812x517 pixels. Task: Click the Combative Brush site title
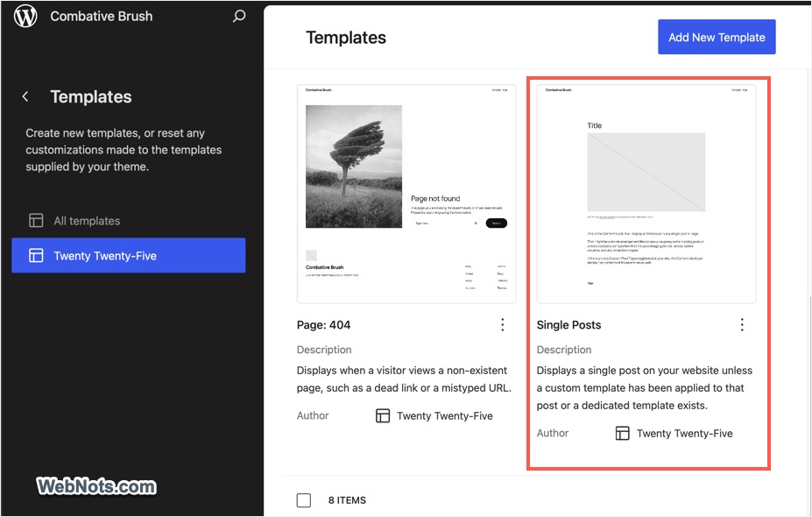102,16
